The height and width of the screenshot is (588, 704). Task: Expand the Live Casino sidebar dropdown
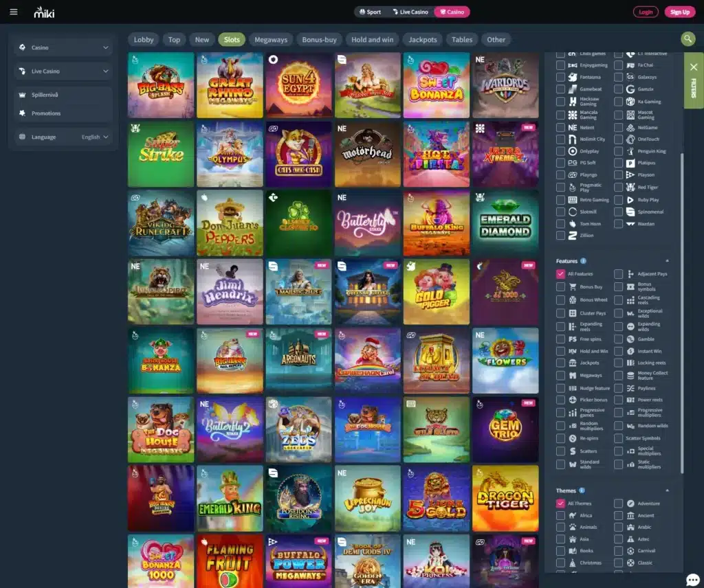tap(63, 71)
